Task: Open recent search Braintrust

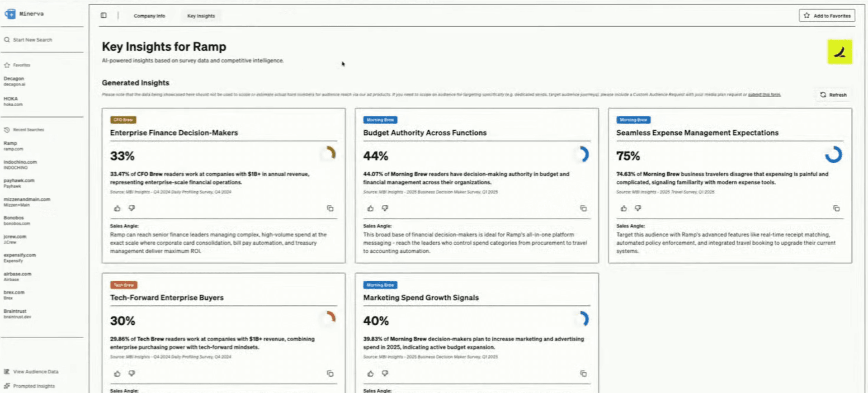Action: tap(17, 314)
